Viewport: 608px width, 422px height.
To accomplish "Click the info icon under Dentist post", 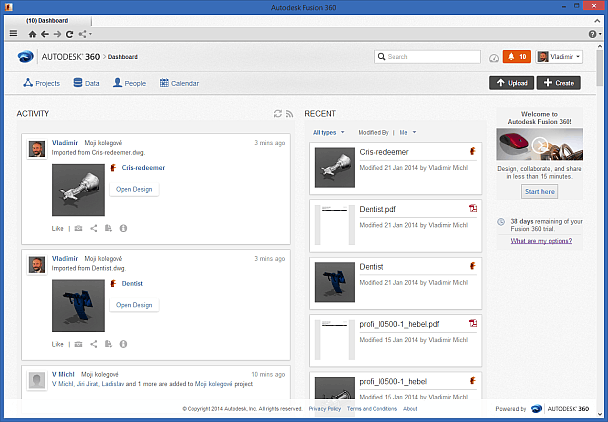I will [x=123, y=344].
